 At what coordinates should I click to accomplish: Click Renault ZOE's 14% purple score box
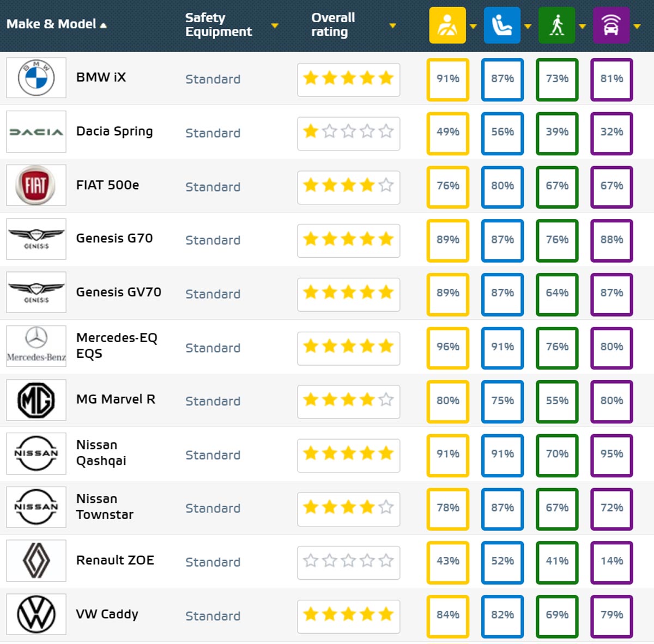[611, 561]
